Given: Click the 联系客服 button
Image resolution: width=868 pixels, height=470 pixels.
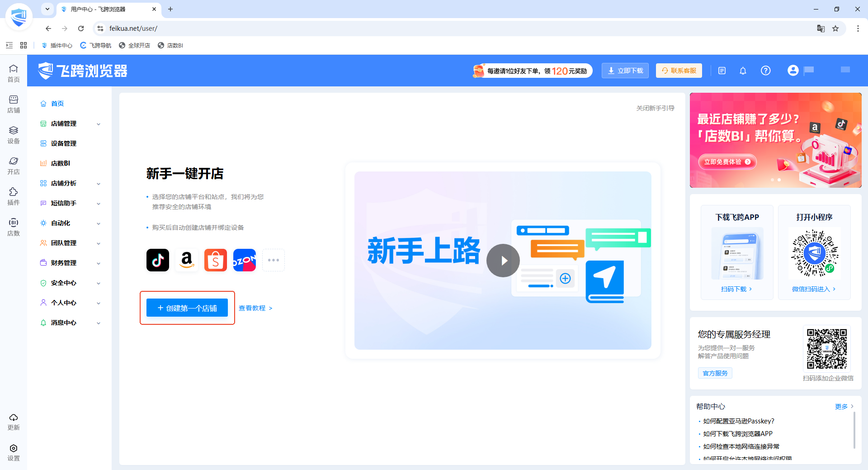Looking at the screenshot, I should click(679, 71).
